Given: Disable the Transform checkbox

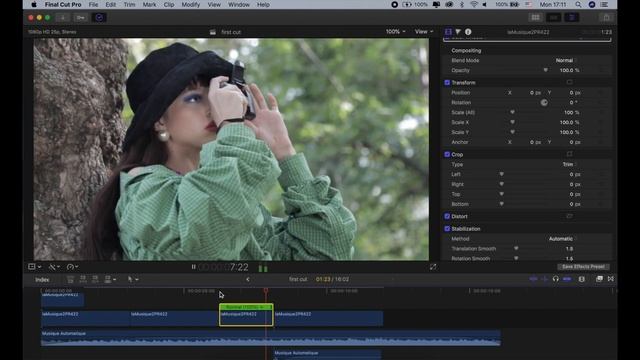Looking at the screenshot, I should [x=447, y=82].
